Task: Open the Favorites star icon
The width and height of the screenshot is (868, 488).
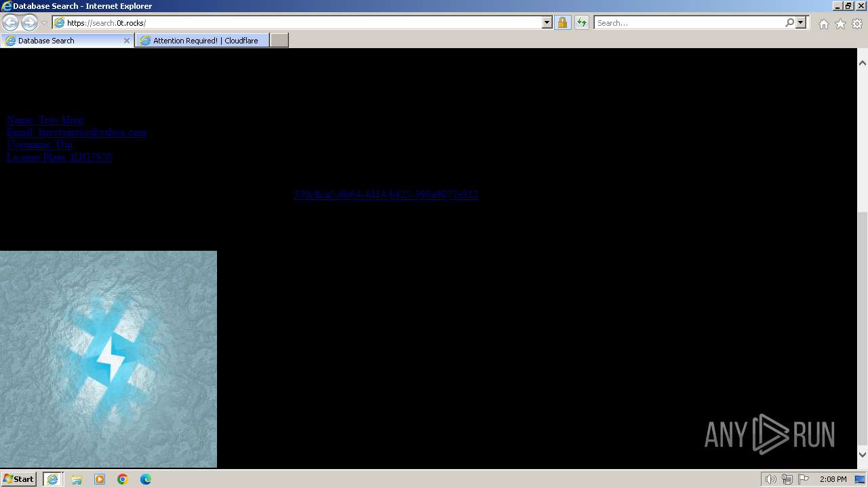Action: 840,24
